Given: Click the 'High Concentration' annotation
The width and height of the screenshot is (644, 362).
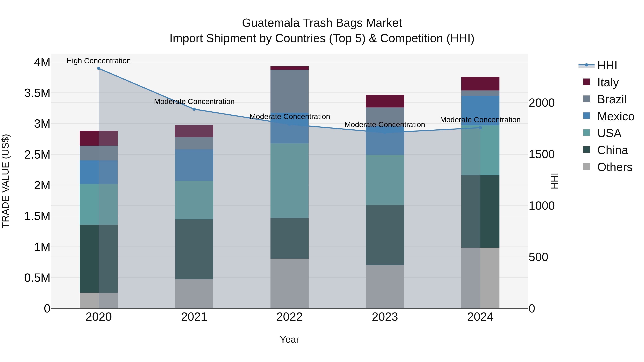Looking at the screenshot, I should click(99, 61).
